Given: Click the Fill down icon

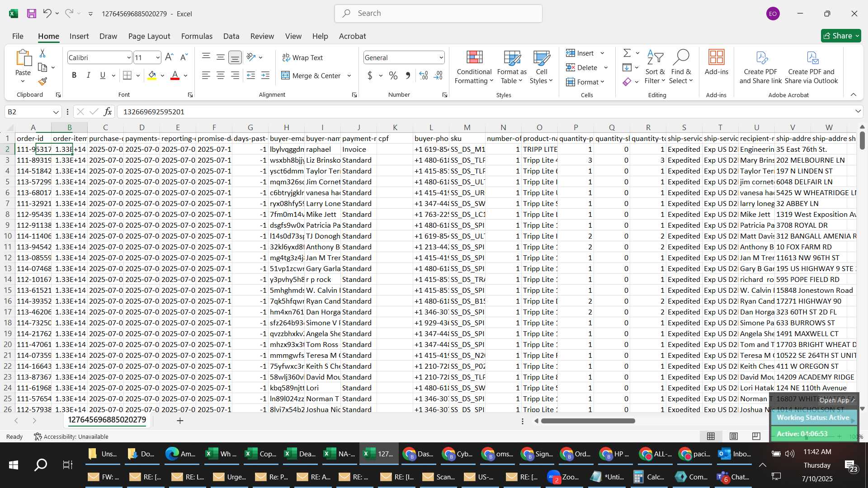Looking at the screenshot, I should pos(627,67).
